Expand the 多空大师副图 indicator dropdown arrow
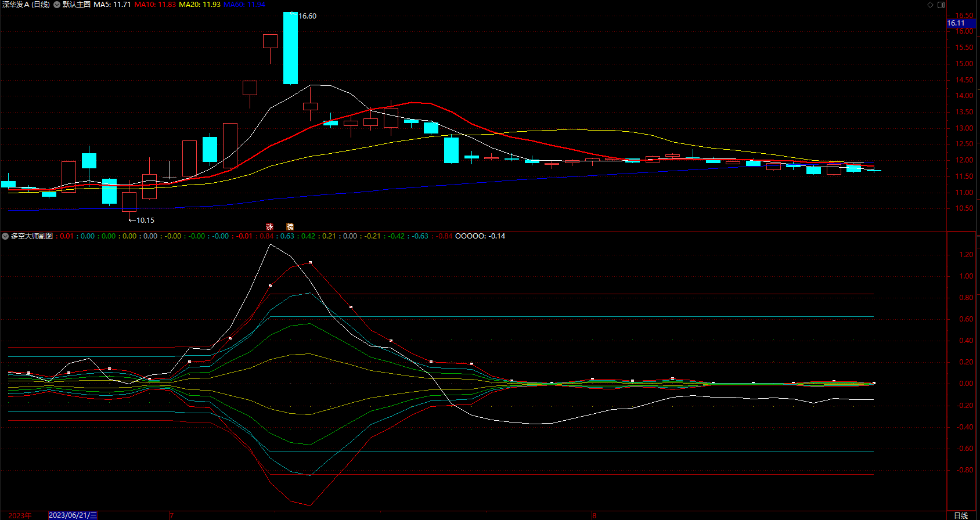This screenshot has height=520, width=980. pos(5,236)
